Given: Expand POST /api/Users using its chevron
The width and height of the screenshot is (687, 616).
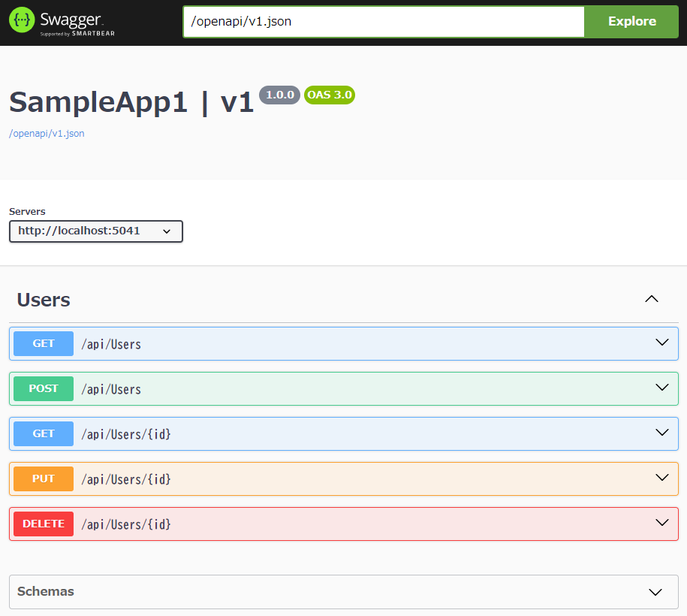Looking at the screenshot, I should [x=661, y=388].
